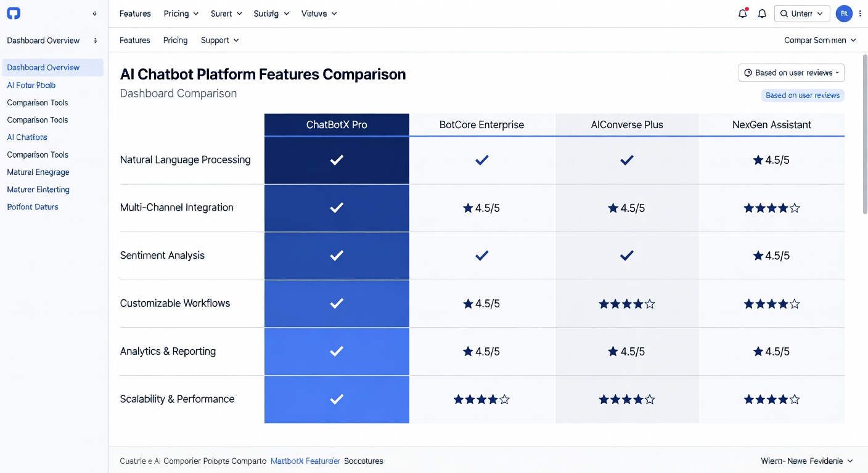This screenshot has width=868, height=473.
Task: Expand the Pricing menu chevron
Action: pyautogui.click(x=195, y=13)
